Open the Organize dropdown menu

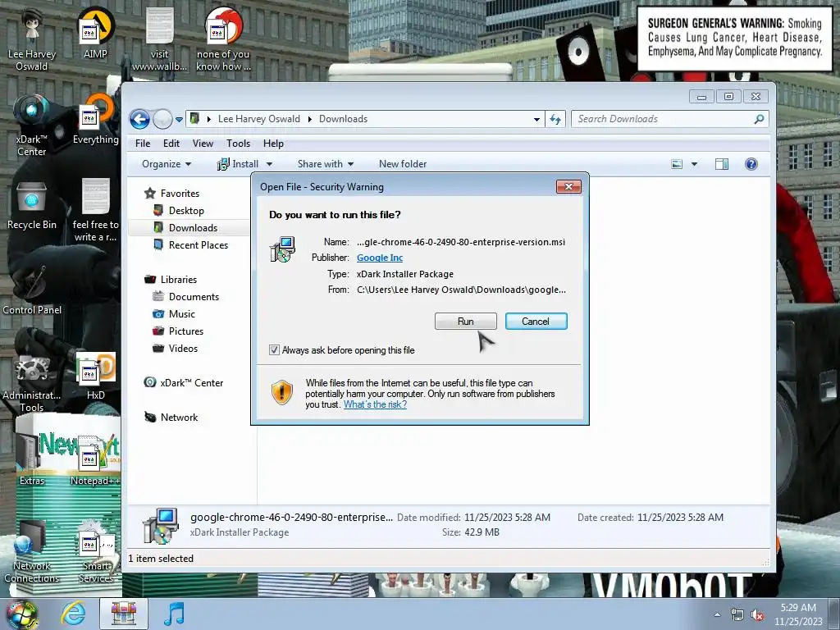click(166, 164)
